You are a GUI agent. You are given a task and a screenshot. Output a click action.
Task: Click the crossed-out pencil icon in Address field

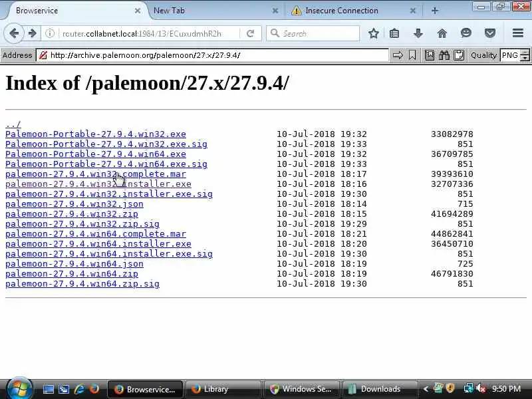(x=43, y=55)
